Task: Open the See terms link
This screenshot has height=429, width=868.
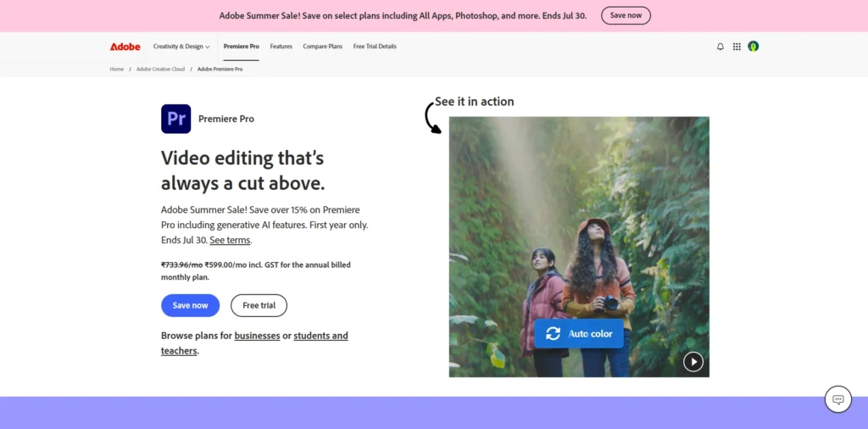Action: pyautogui.click(x=230, y=240)
